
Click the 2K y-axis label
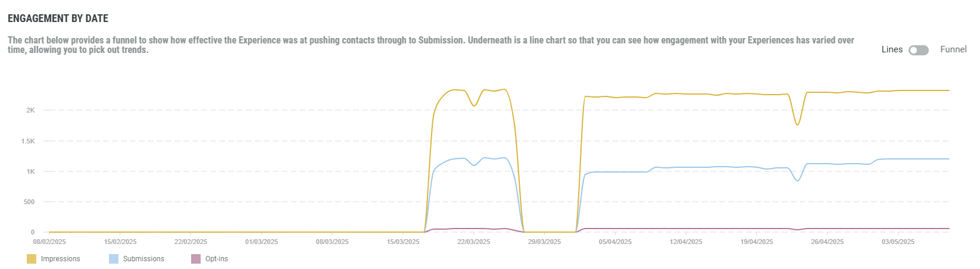pyautogui.click(x=30, y=111)
